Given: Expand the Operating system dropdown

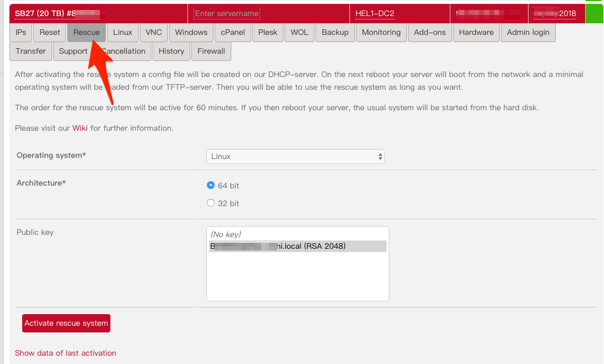Looking at the screenshot, I should (x=296, y=157).
